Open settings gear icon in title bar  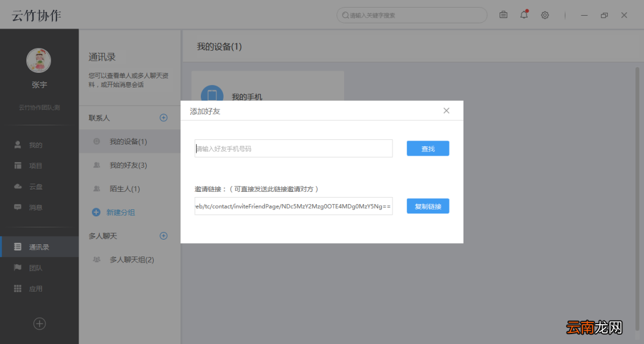coord(544,15)
